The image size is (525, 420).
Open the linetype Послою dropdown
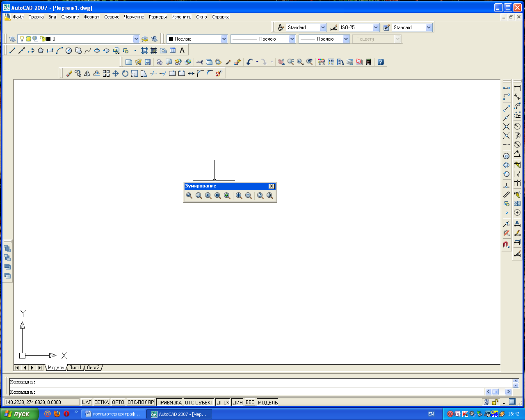(x=292, y=39)
